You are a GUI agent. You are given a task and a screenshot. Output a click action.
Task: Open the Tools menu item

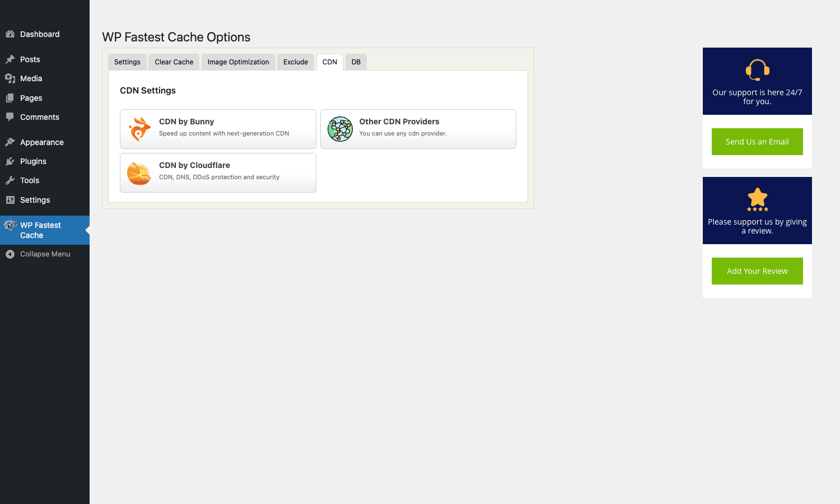45,180
